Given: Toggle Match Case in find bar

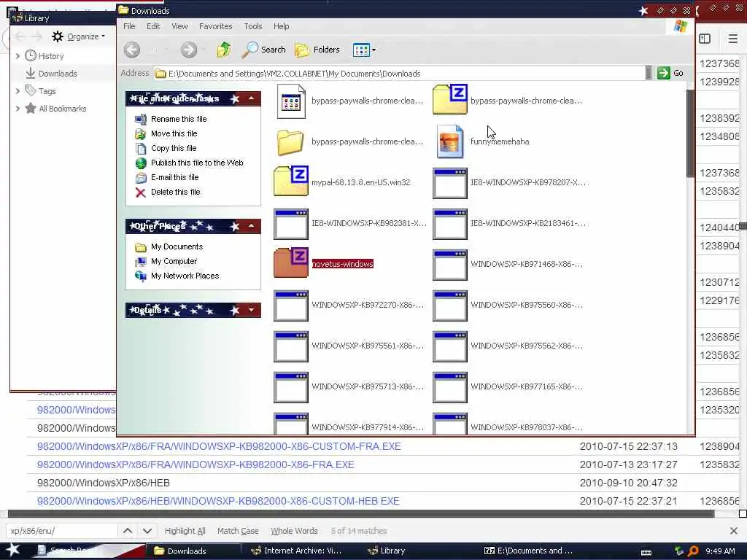Looking at the screenshot, I should tap(238, 531).
